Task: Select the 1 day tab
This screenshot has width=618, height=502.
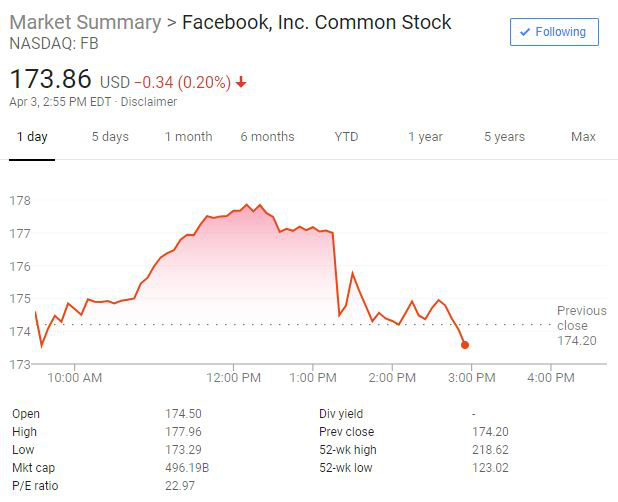Action: (32, 137)
